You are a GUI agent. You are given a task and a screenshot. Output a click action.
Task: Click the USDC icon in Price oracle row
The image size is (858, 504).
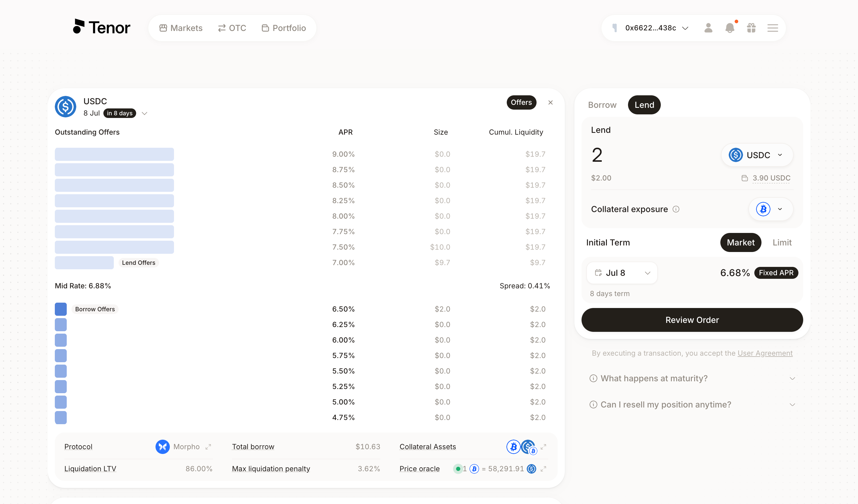531,469
